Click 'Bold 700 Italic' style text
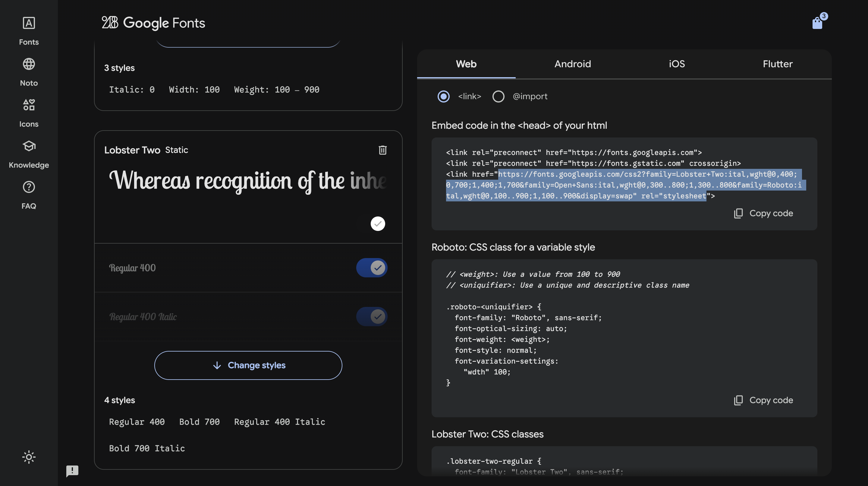868x486 pixels. pos(147,448)
